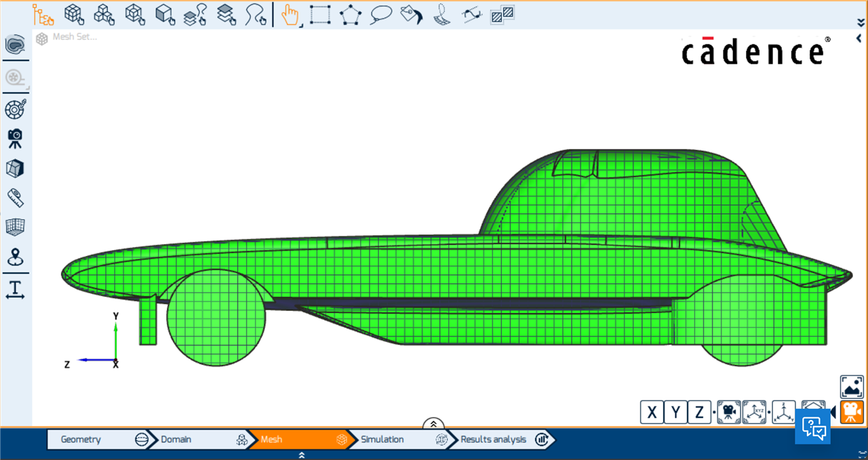Open the help feedback chat widget
Viewport: 868px width, 460px height.
[x=812, y=426]
